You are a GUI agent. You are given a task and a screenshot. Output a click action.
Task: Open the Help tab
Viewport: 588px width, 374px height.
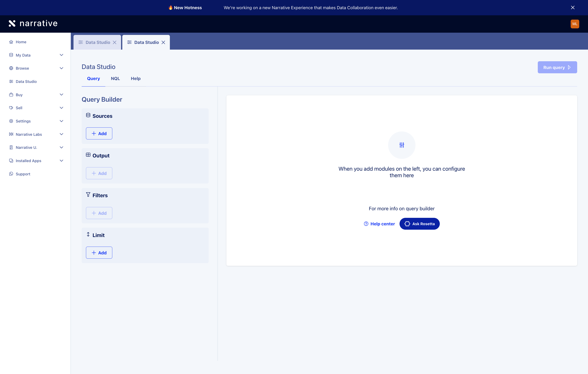click(136, 78)
